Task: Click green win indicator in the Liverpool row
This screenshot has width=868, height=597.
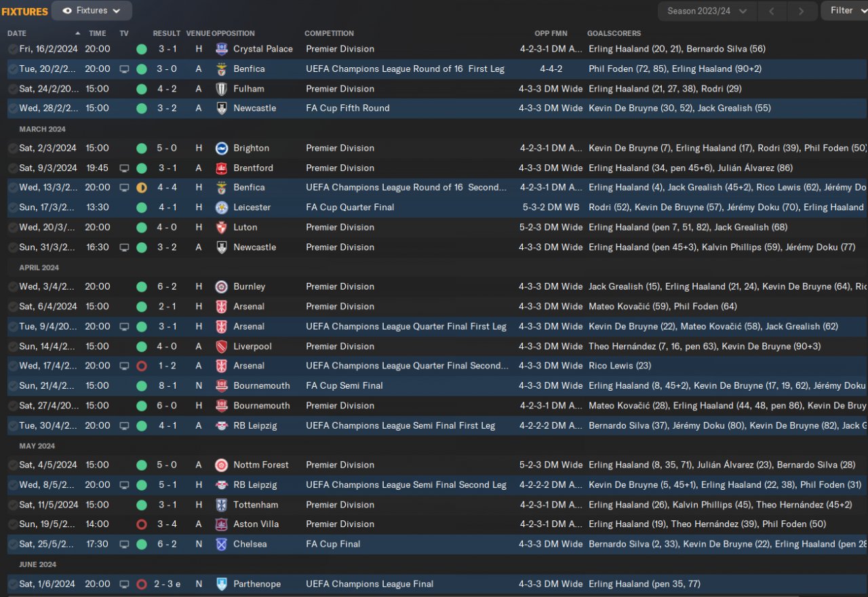Action: pyautogui.click(x=142, y=347)
